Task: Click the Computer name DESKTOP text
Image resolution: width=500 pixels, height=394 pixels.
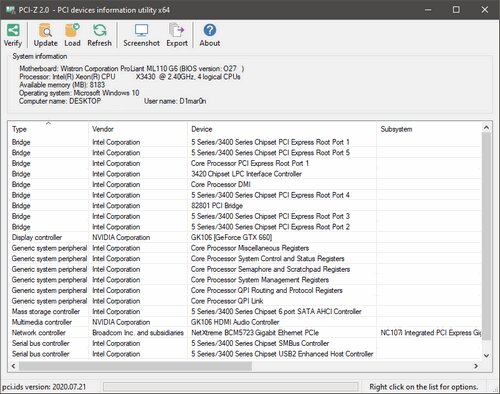Action: click(60, 101)
